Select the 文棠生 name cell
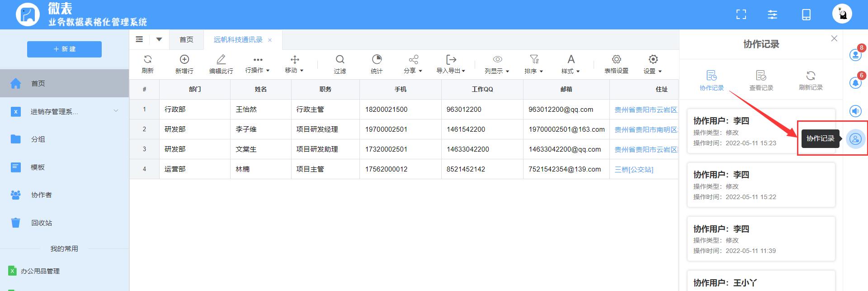868x291 pixels. (261, 149)
